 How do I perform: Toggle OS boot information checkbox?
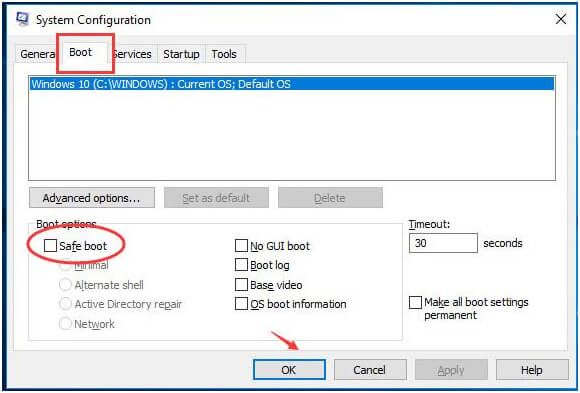point(241,304)
